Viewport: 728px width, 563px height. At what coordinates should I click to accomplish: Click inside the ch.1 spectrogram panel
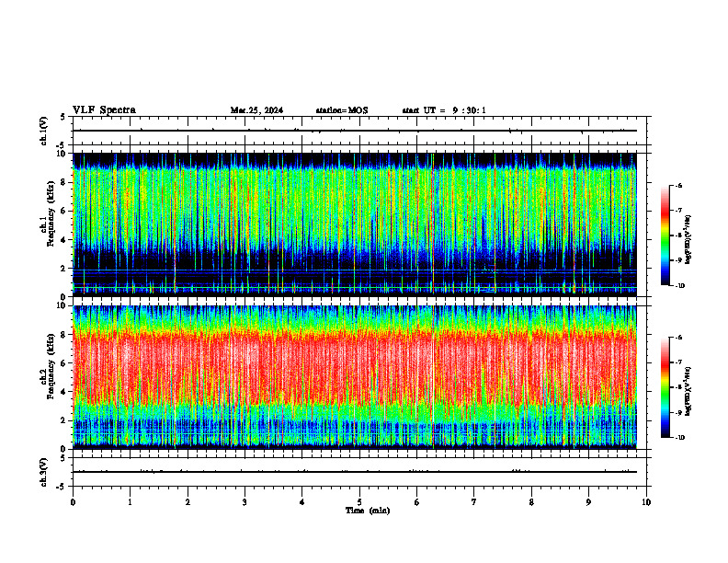click(355, 224)
